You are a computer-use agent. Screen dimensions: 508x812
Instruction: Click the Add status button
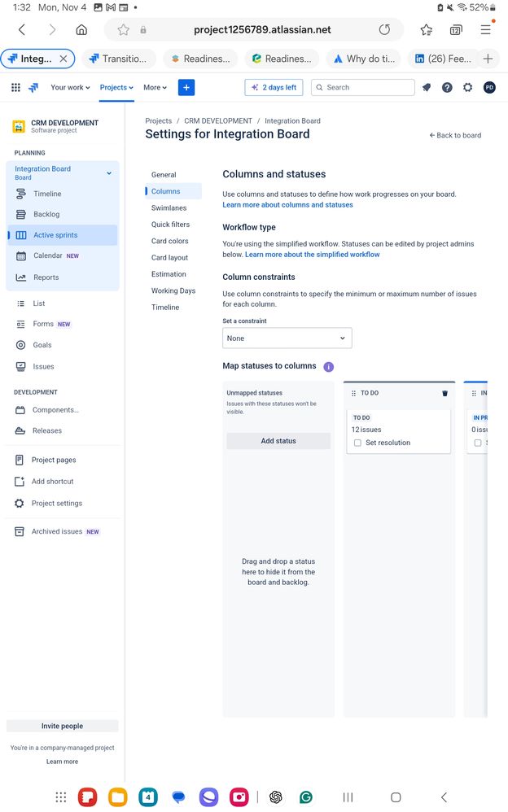(278, 441)
